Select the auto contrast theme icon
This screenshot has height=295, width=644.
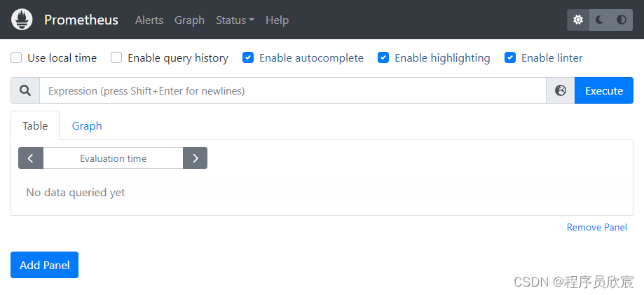(622, 20)
